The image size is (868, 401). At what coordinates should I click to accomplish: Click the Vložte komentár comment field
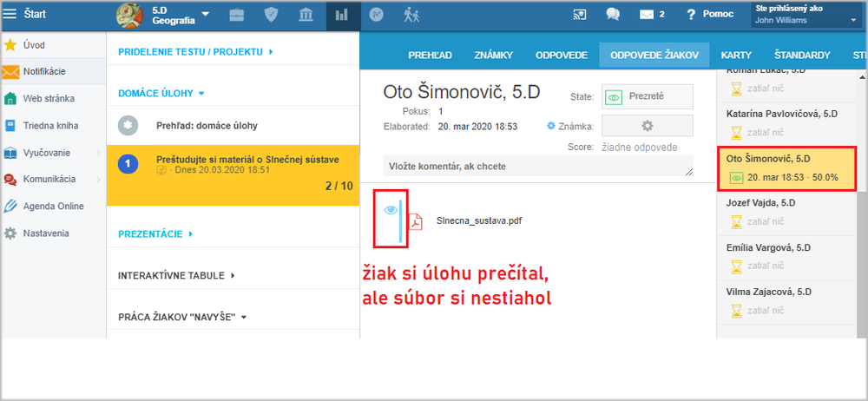(x=538, y=166)
